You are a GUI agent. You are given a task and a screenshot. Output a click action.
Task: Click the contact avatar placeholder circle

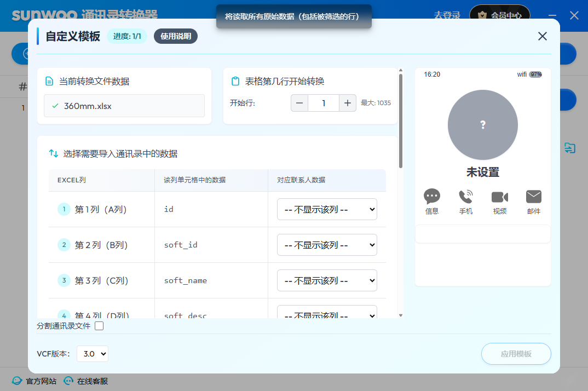coord(482,125)
